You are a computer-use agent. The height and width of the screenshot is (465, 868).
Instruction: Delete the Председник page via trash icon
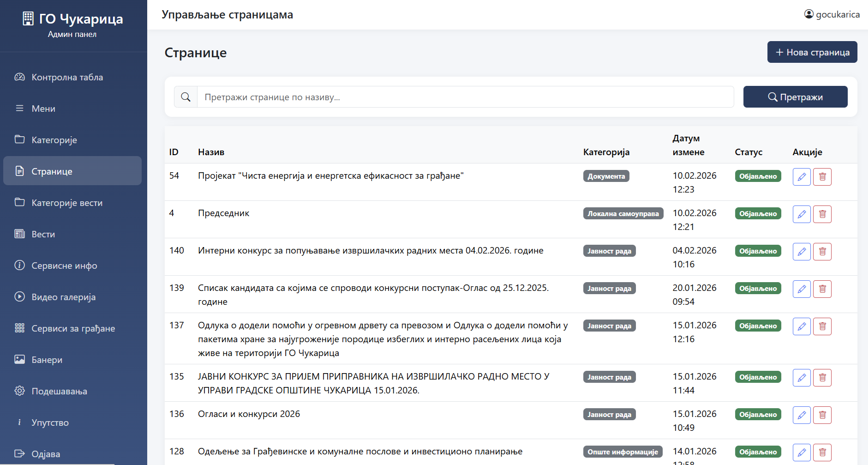tap(822, 214)
